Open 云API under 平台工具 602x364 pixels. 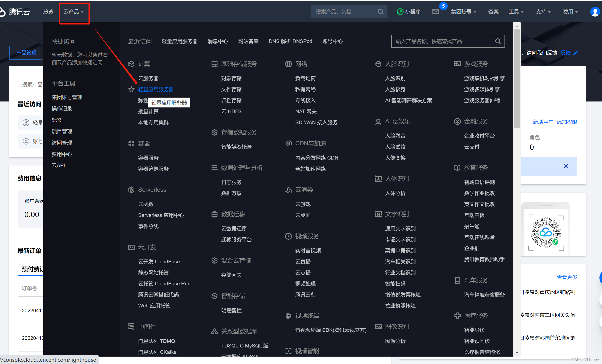tap(58, 165)
